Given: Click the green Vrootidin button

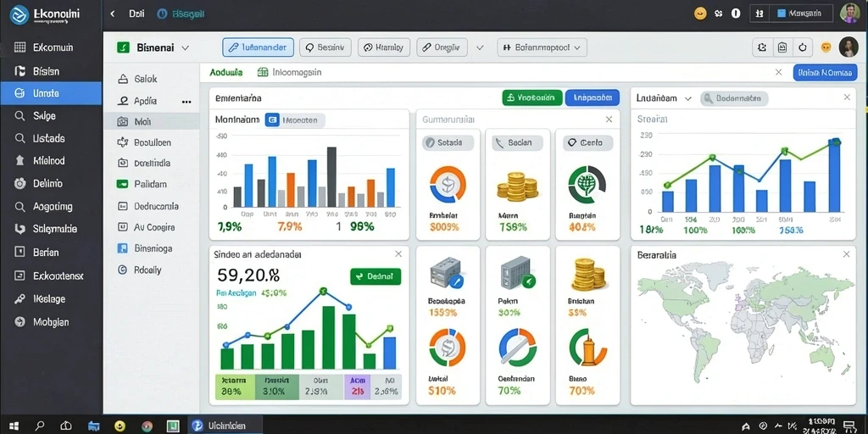Looking at the screenshot, I should tap(532, 98).
